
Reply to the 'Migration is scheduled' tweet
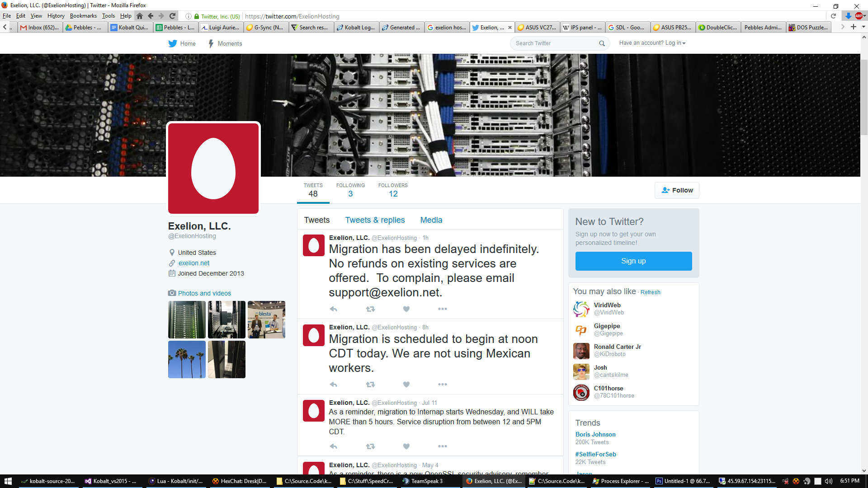click(x=334, y=385)
